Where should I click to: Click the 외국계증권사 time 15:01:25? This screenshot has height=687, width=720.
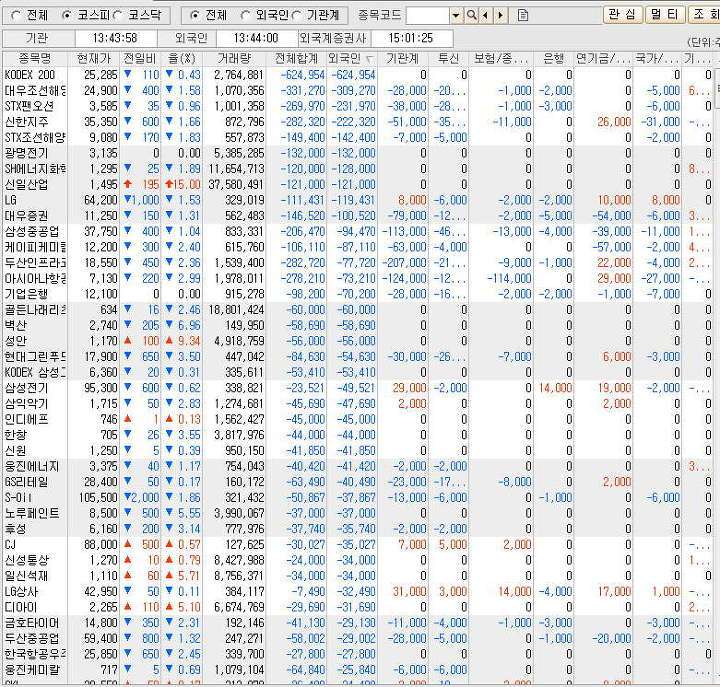[x=411, y=38]
